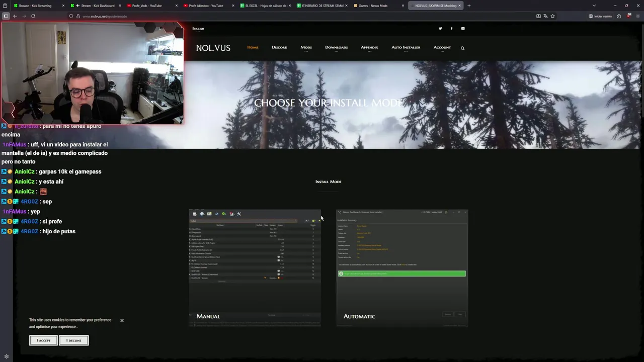Expand the list-all-tabs chevron
Screen dimensions: 644x362
[594, 6]
